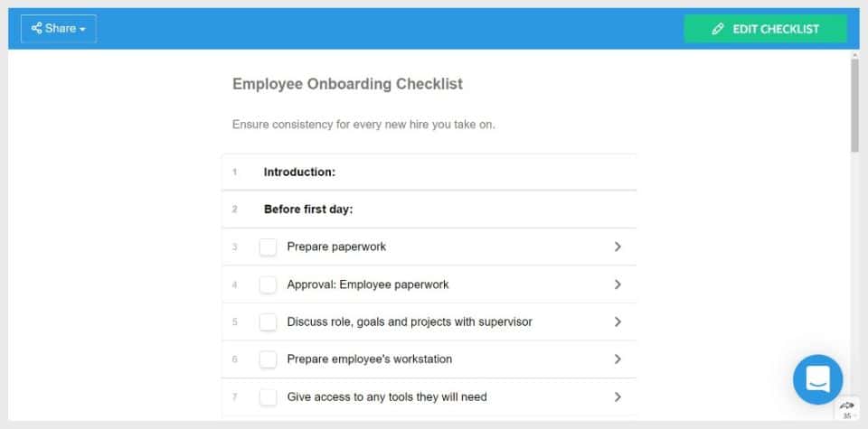Expand Approval: Employee paperwork chevron arrow
The height and width of the screenshot is (429, 868).
pyautogui.click(x=618, y=284)
